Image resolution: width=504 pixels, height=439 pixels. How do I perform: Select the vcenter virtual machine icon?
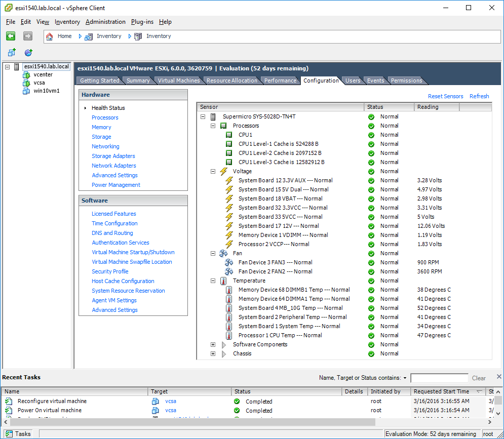(26, 75)
